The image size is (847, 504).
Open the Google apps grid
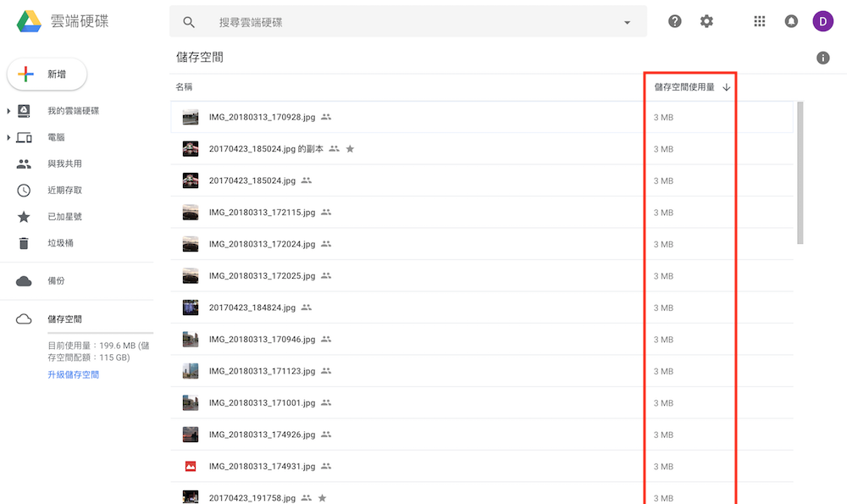(x=760, y=20)
